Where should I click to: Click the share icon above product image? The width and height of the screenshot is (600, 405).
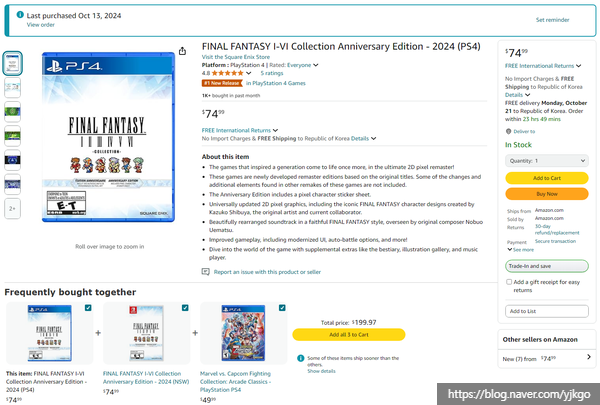(182, 52)
